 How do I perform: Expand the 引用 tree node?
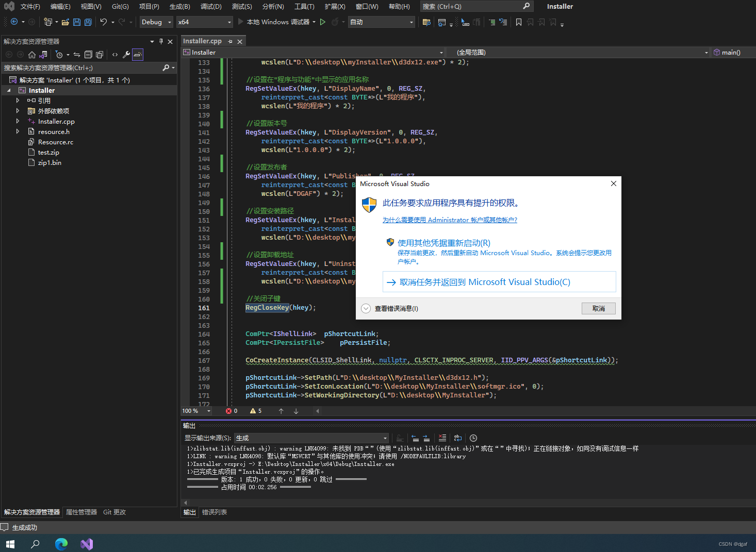(x=18, y=101)
